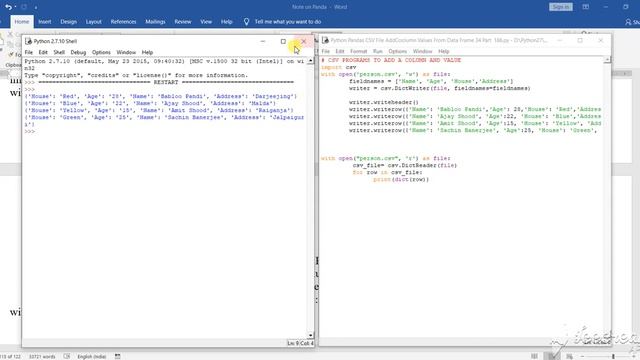The image size is (640, 360).
Task: Restore down the Word window
Action: click(x=626, y=7)
